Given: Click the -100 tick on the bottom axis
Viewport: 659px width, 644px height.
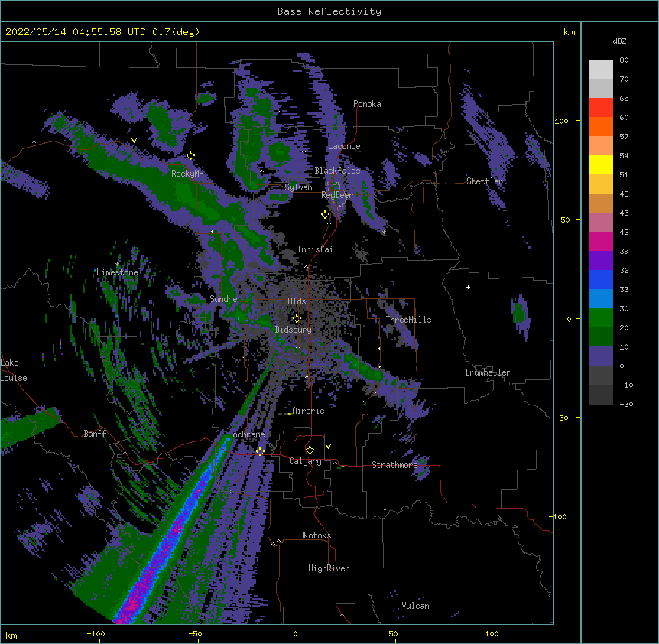Looking at the screenshot, I should pyautogui.click(x=96, y=633).
